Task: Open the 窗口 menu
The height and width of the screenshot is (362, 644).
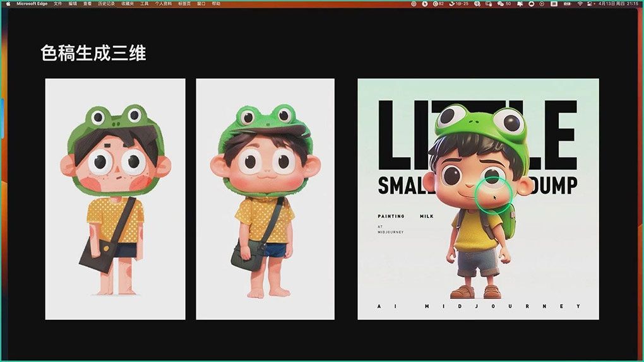Action: pos(201,3)
